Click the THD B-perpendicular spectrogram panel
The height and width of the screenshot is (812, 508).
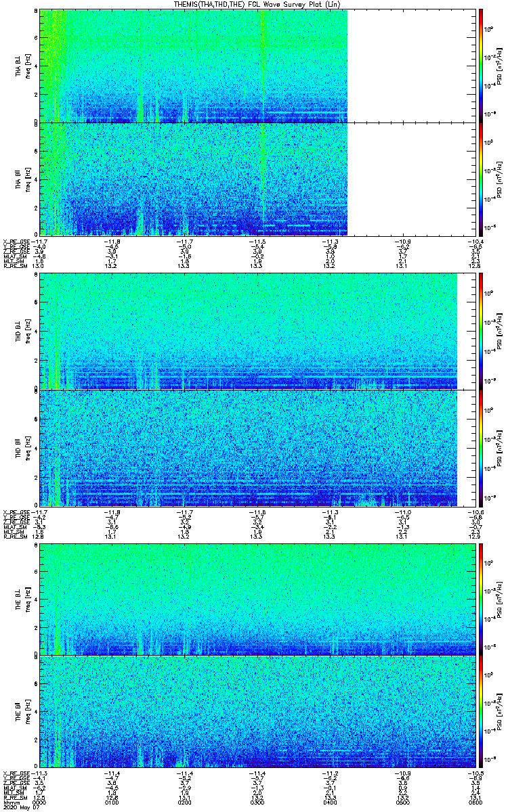click(257, 331)
